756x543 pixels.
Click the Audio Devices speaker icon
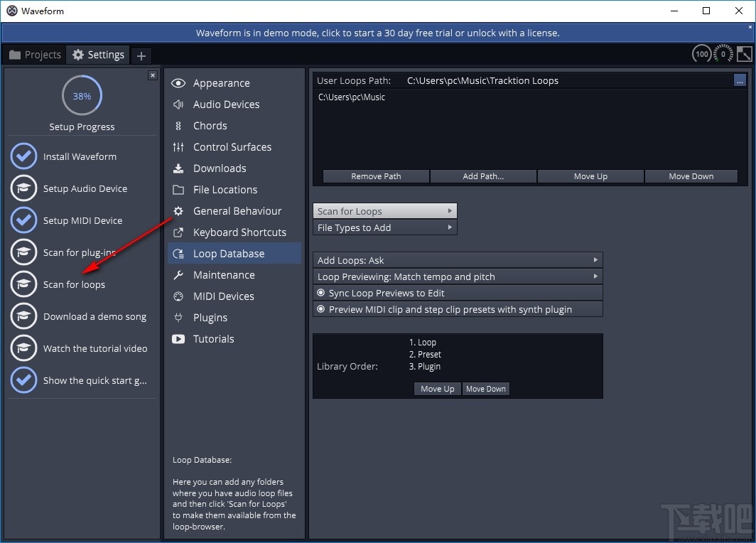click(178, 104)
